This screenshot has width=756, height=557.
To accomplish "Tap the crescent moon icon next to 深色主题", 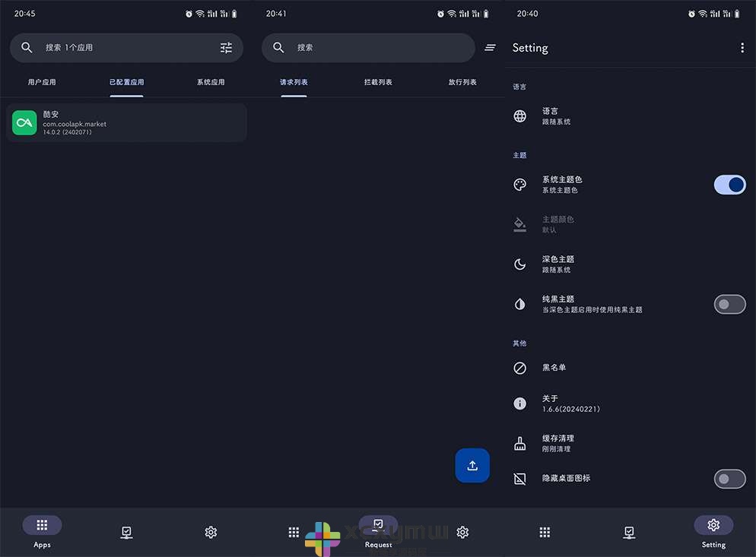I will pyautogui.click(x=520, y=264).
